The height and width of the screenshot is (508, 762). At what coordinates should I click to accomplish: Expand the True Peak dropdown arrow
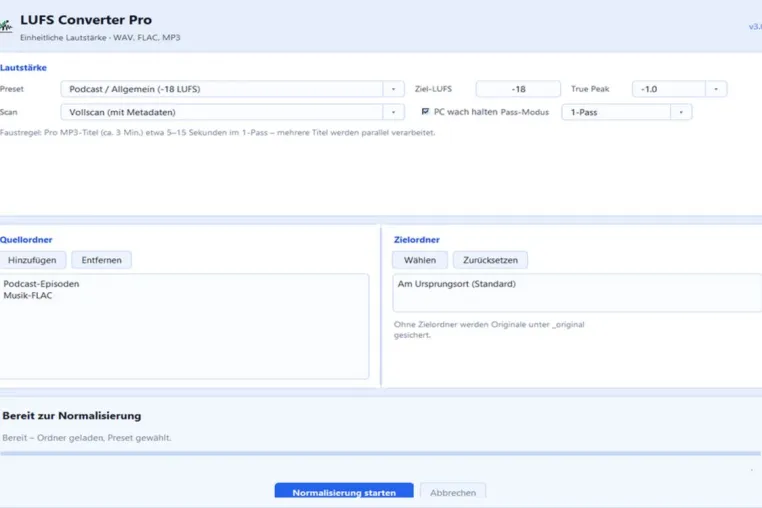(716, 89)
